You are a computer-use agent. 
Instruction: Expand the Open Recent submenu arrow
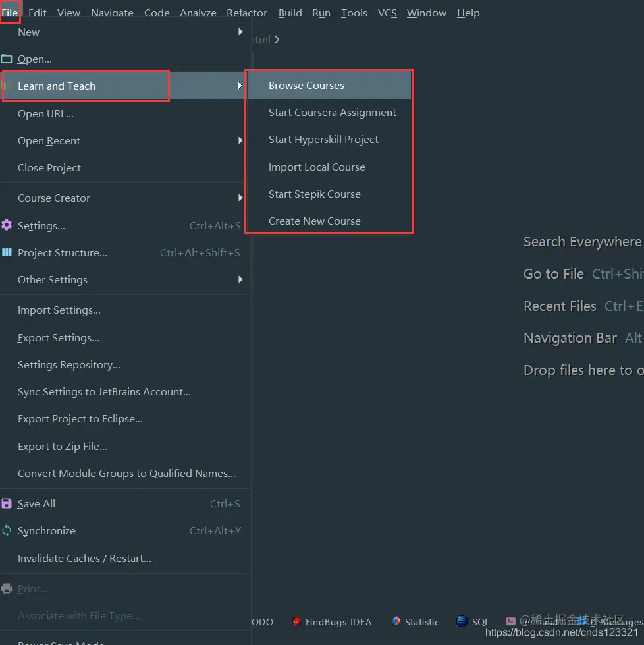240,140
